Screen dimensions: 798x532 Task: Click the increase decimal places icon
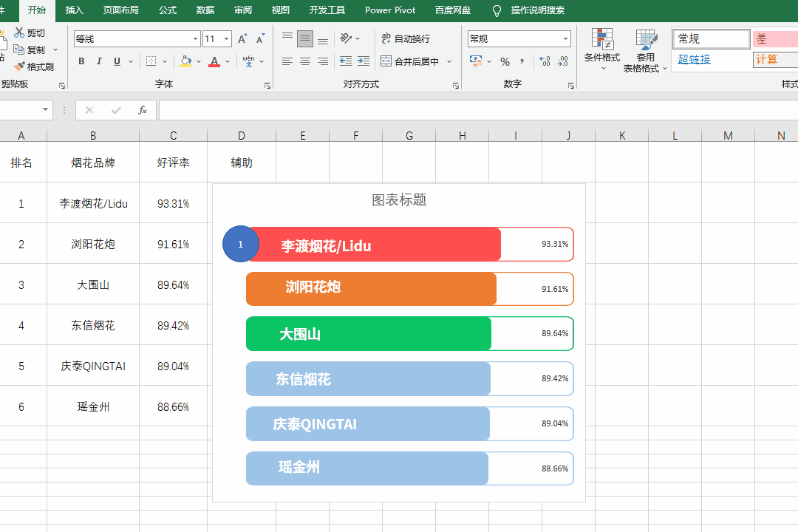(545, 61)
